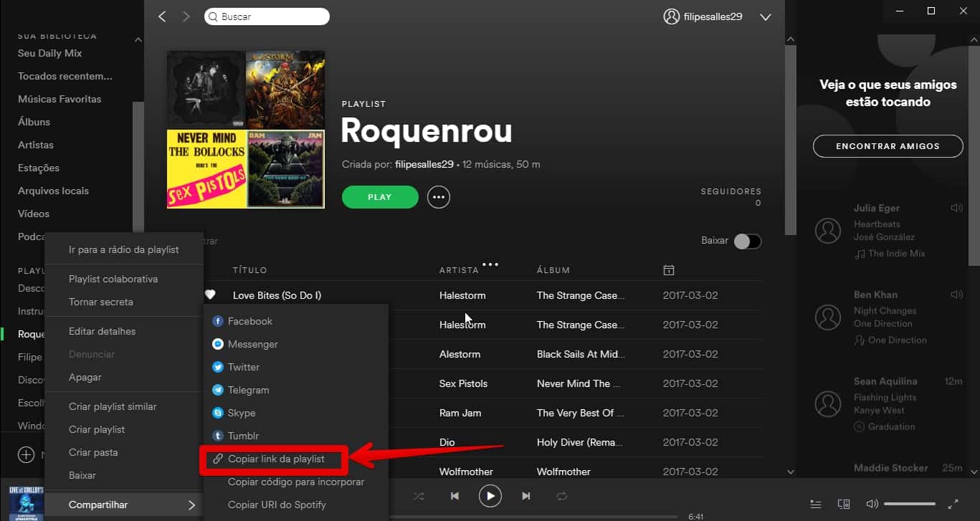Select Ir para a rádio da playlist
The image size is (980, 521).
pyautogui.click(x=124, y=249)
